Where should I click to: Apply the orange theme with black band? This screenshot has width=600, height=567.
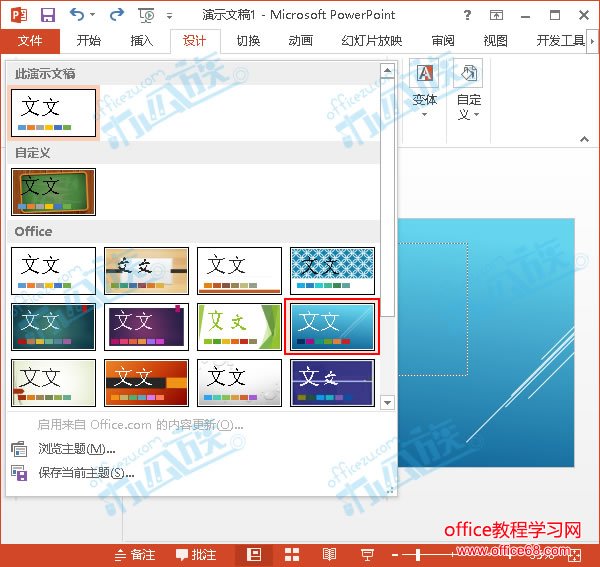pyautogui.click(x=146, y=383)
